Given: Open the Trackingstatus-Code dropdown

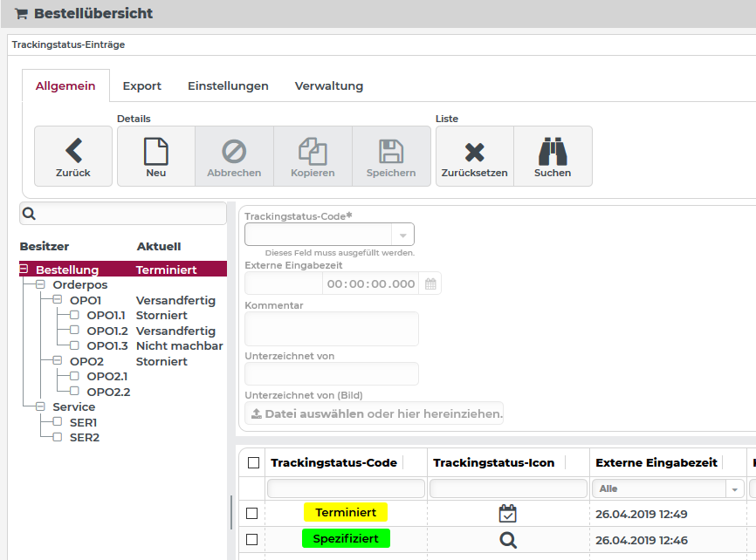Looking at the screenshot, I should (x=402, y=235).
